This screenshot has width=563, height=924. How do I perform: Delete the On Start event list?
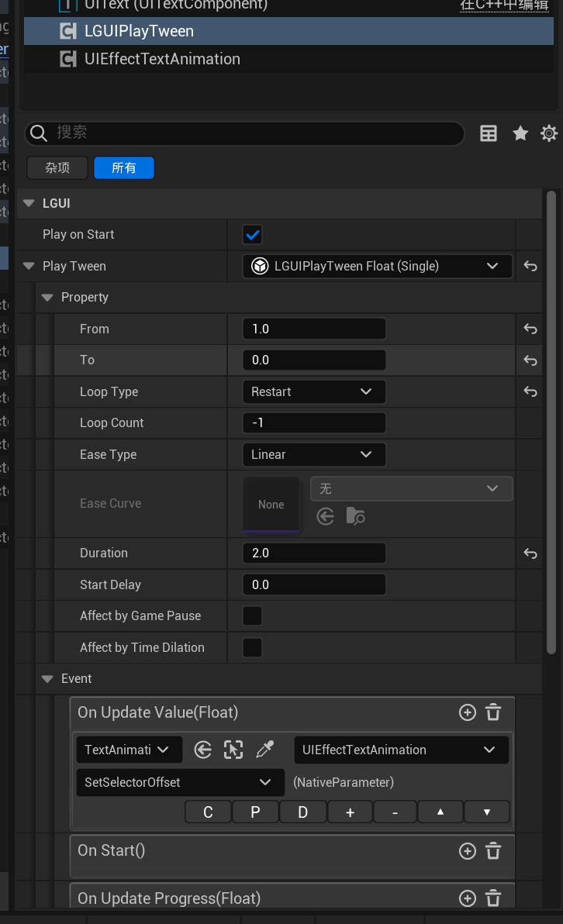493,851
